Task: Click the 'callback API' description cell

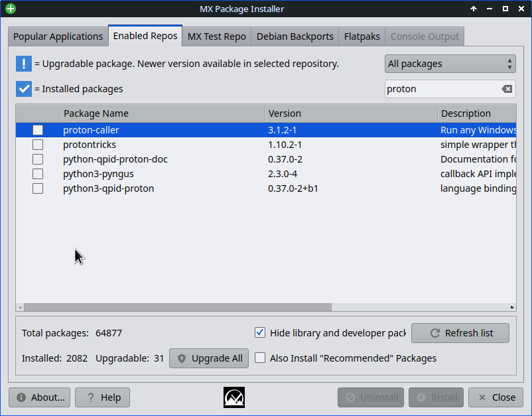Action: pos(478,174)
